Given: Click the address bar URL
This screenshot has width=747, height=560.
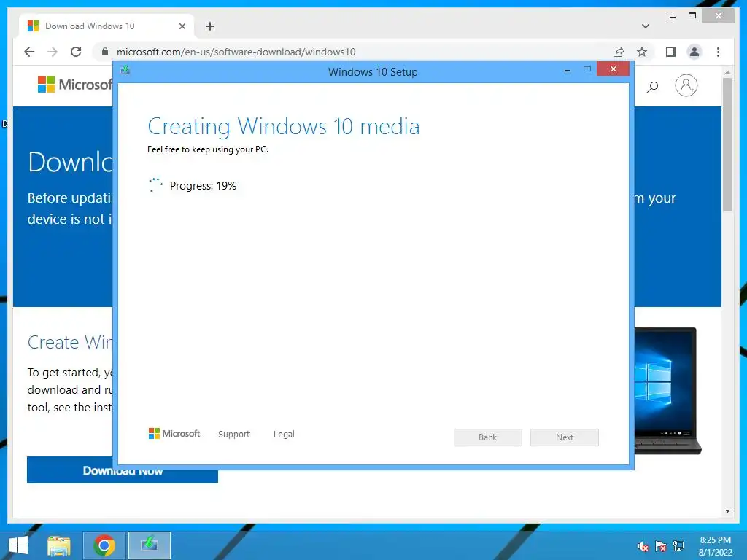Looking at the screenshot, I should pos(236,52).
